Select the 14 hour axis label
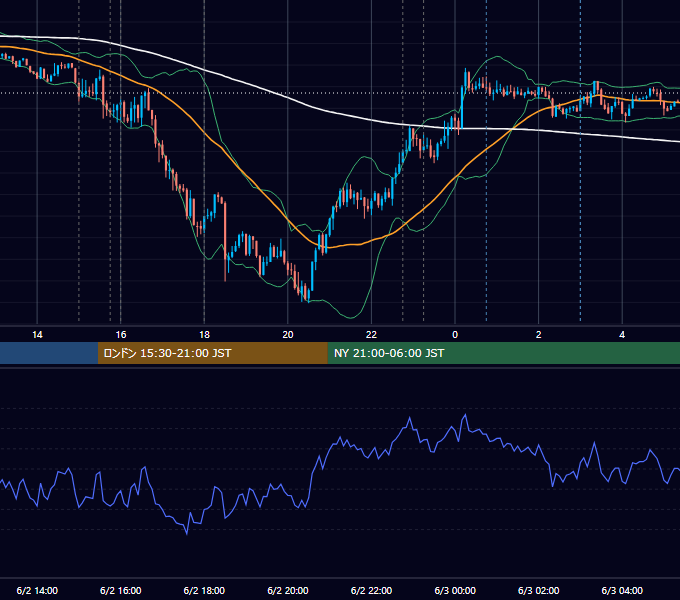Screen dimensions: 680x600 (x=37, y=335)
